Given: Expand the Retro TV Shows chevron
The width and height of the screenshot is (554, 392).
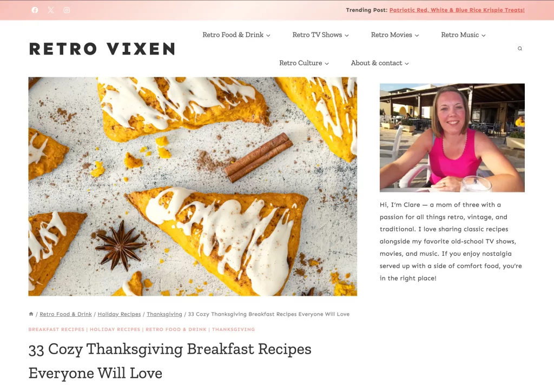Looking at the screenshot, I should (x=347, y=35).
